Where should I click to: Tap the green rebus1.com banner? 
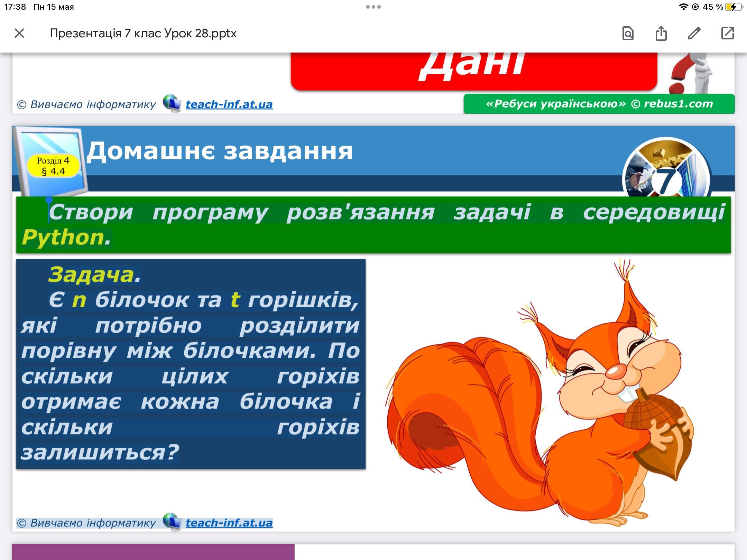click(599, 104)
